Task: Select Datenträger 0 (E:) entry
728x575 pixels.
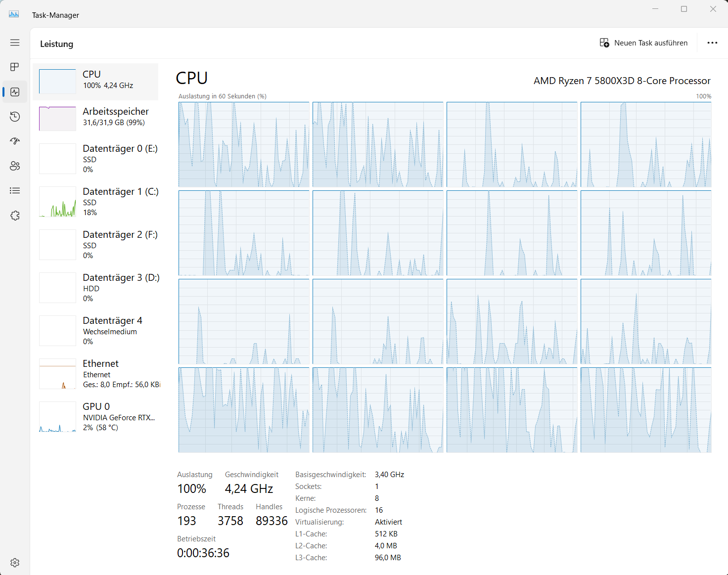Action: tap(95, 159)
